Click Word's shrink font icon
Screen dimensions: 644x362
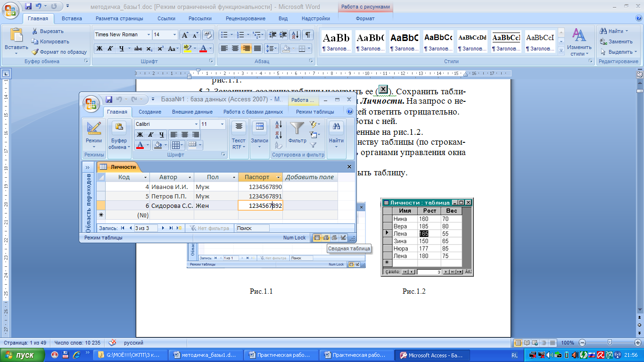(196, 35)
